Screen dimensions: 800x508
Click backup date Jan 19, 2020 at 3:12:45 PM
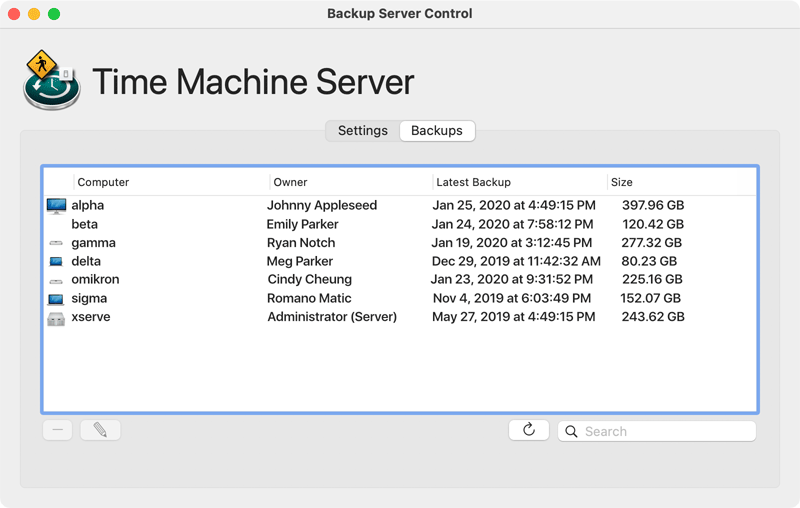[x=512, y=243]
